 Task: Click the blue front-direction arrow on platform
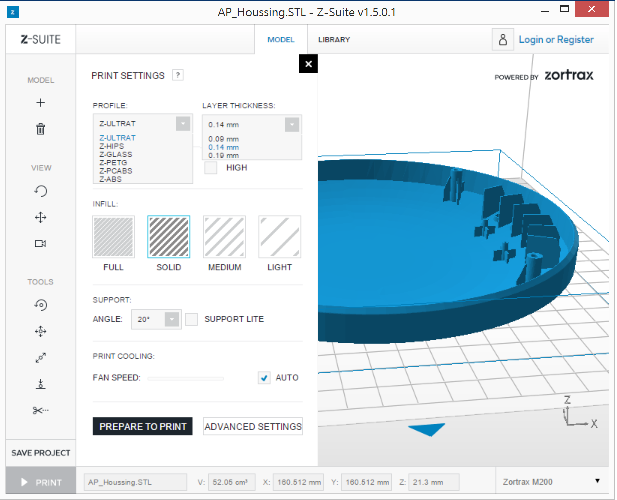pyautogui.click(x=427, y=429)
